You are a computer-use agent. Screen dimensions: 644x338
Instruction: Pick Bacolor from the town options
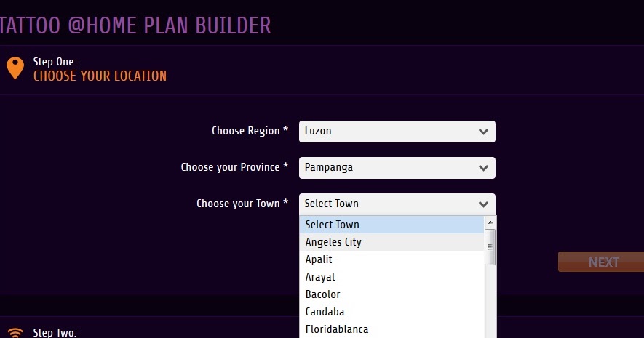(x=391, y=294)
